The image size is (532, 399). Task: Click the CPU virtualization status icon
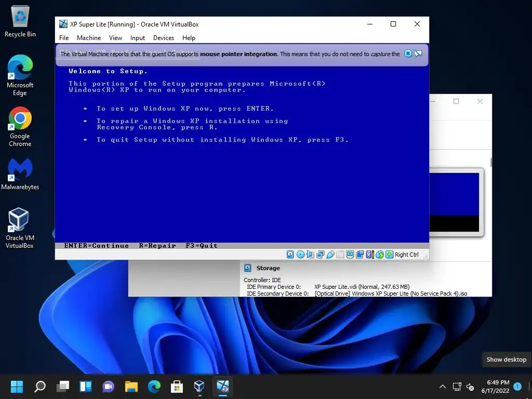tap(369, 255)
